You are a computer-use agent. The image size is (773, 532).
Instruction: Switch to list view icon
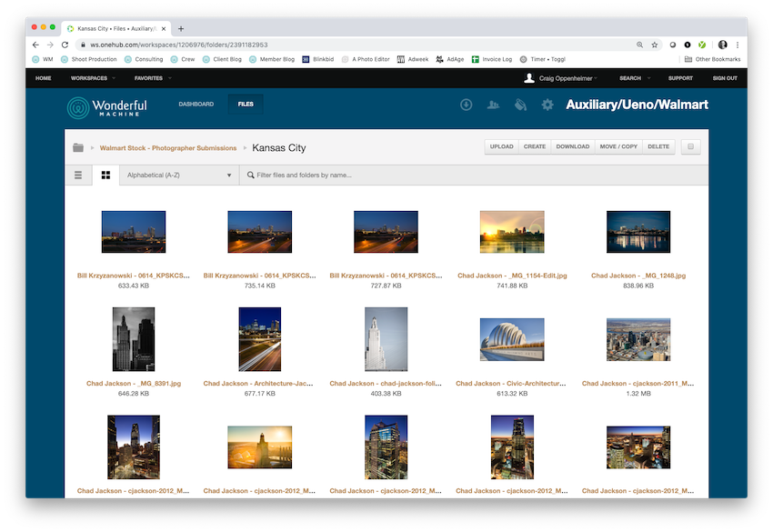(78, 175)
